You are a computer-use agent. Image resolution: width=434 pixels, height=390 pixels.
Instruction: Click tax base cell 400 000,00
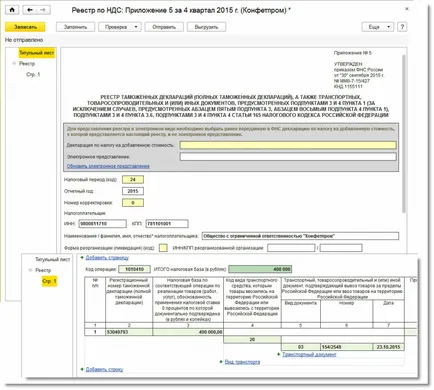188,332
